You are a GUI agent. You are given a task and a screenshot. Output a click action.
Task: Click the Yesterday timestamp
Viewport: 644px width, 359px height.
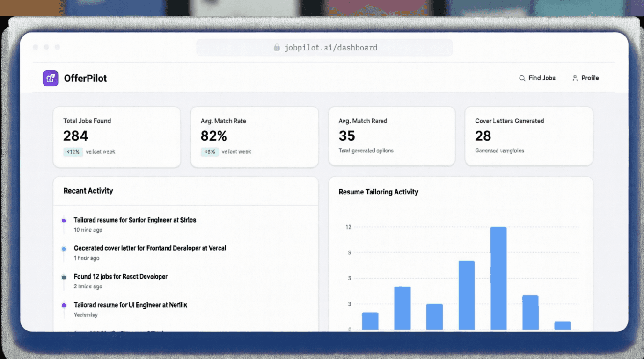pyautogui.click(x=86, y=315)
